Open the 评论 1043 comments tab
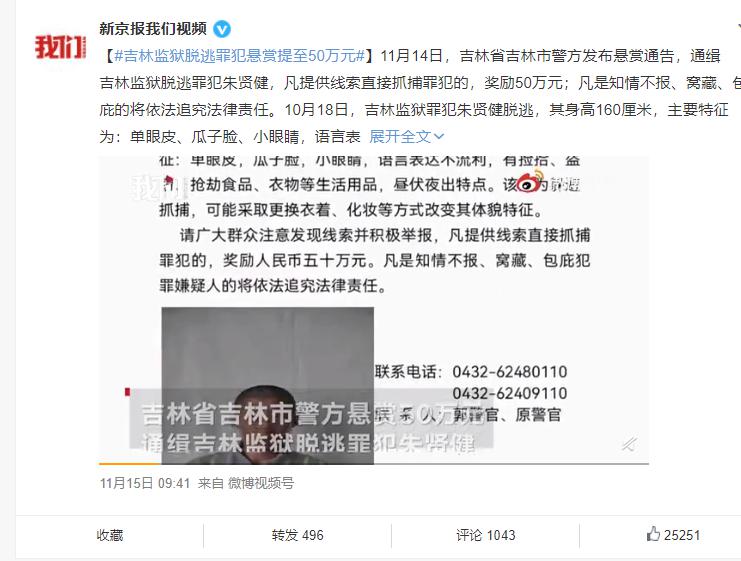The image size is (741, 561). 485,535
